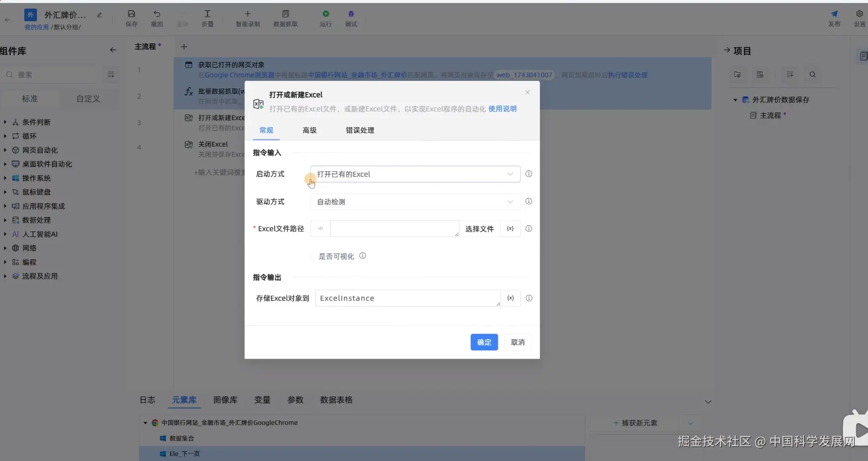This screenshot has width=868, height=461.
Task: Collapse the 外汇牌价数据保存 project node
Action: click(735, 100)
